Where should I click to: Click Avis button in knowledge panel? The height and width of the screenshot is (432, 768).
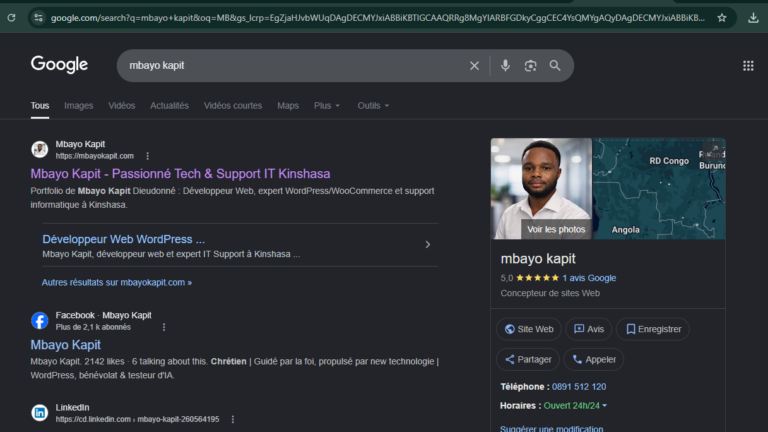[x=588, y=329]
